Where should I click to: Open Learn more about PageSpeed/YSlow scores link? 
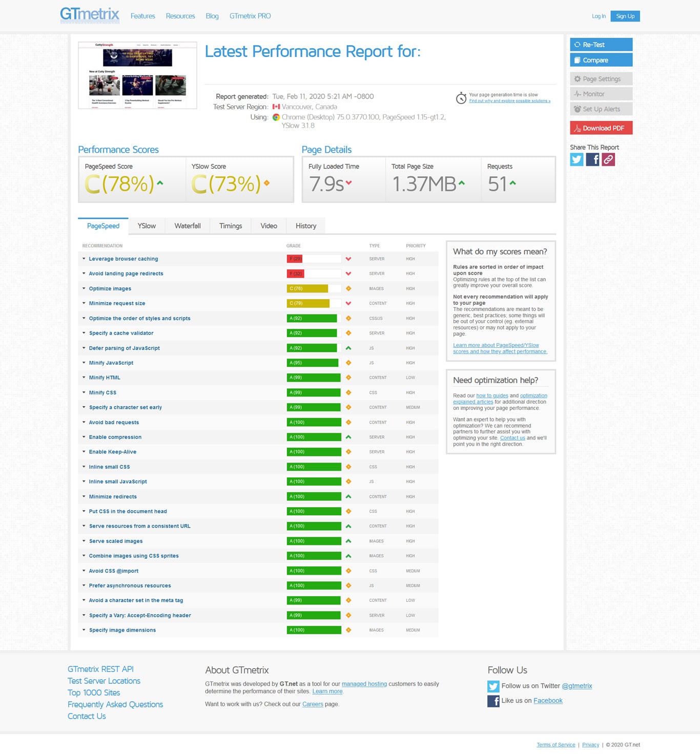click(500, 348)
